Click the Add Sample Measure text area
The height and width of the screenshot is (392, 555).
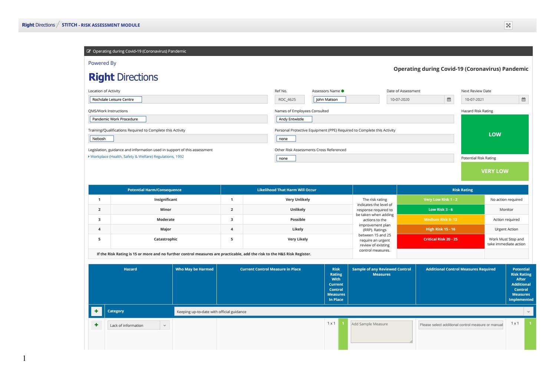click(x=381, y=331)
